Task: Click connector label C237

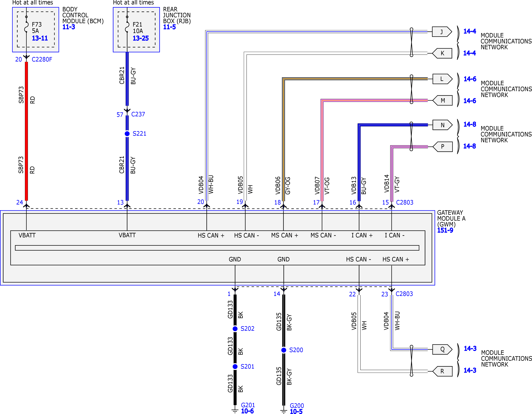Action: click(x=138, y=114)
